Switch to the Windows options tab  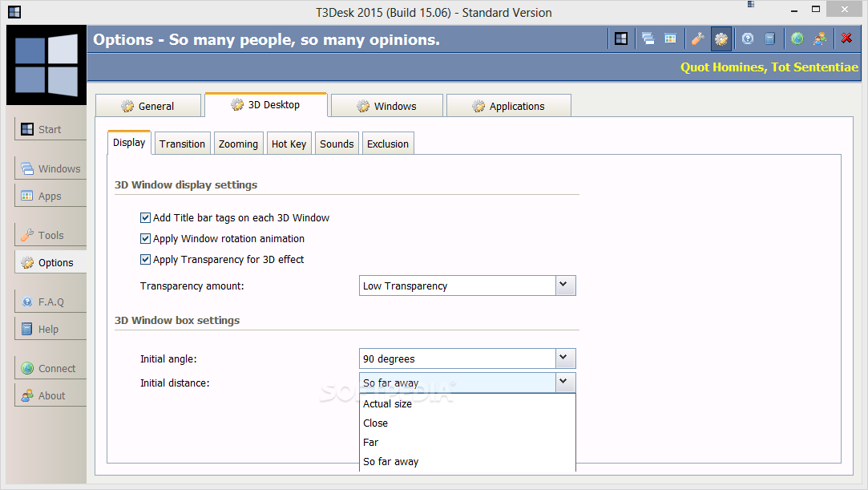point(387,106)
